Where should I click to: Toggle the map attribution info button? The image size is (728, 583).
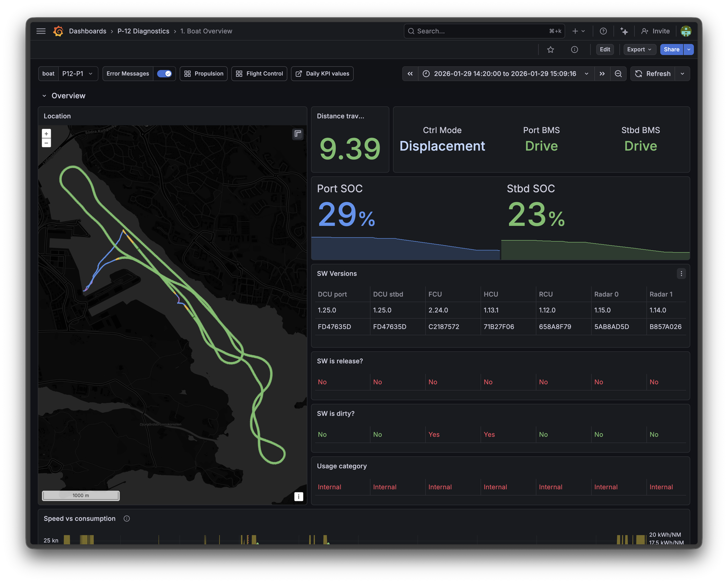299,496
